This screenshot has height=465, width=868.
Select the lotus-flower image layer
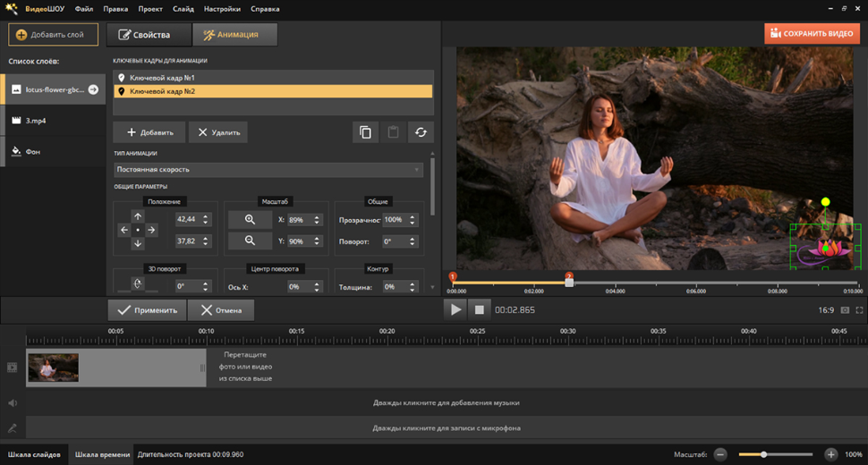click(53, 89)
